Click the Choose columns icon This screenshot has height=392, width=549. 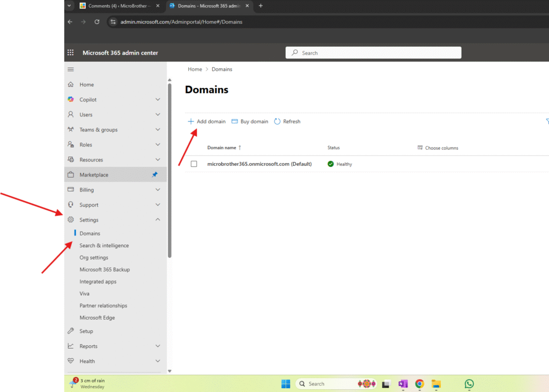point(420,148)
